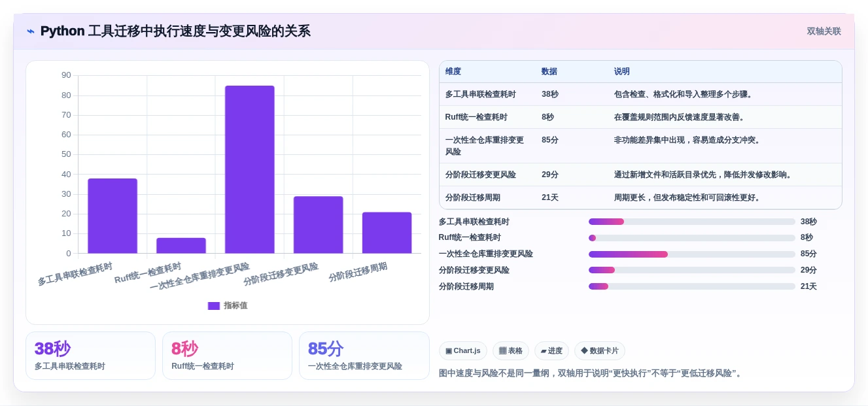Click the 38 bar for 多工具串联检查耗时 in chart
Image resolution: width=868 pixels, height=406 pixels.
click(113, 216)
